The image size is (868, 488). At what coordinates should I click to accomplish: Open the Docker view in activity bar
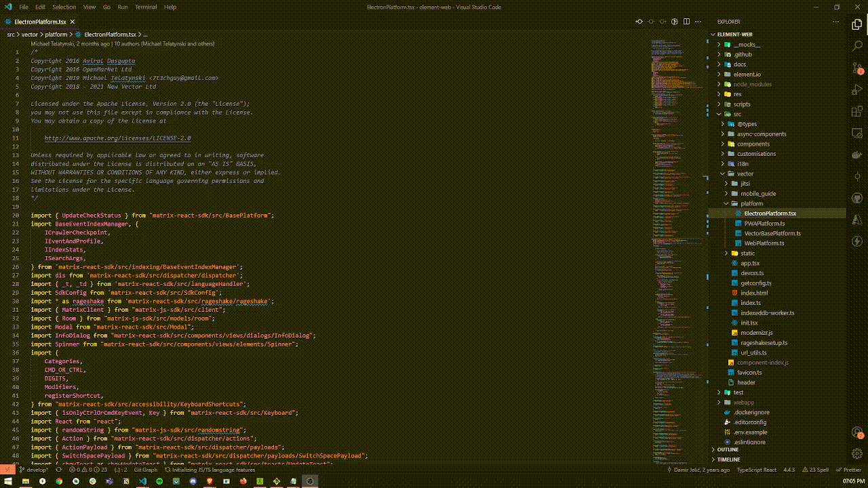pos(856,155)
